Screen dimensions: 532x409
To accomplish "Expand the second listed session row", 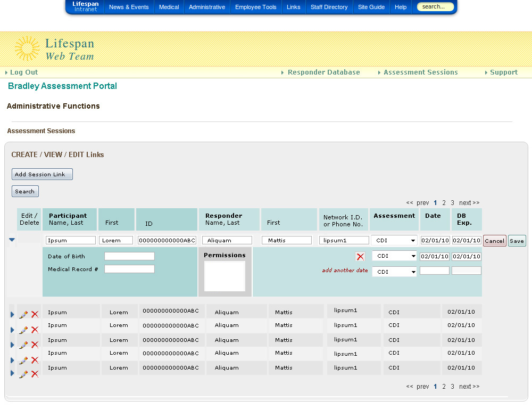I will click(12, 330).
